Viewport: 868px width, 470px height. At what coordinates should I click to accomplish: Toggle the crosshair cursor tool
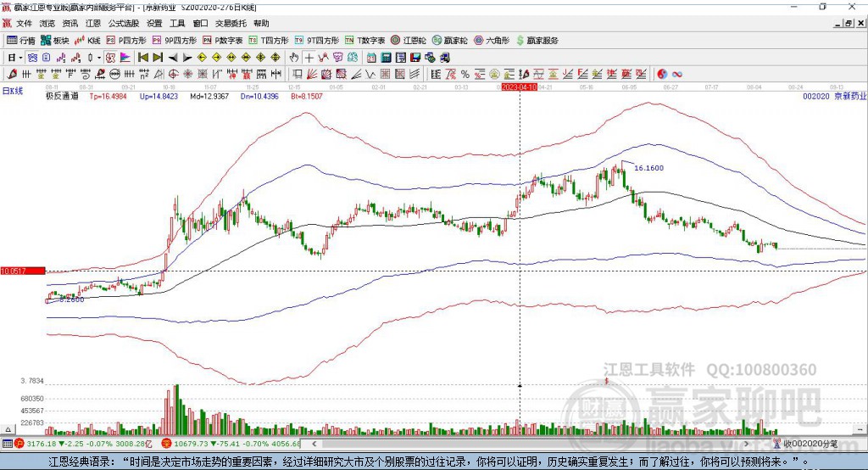tap(309, 58)
